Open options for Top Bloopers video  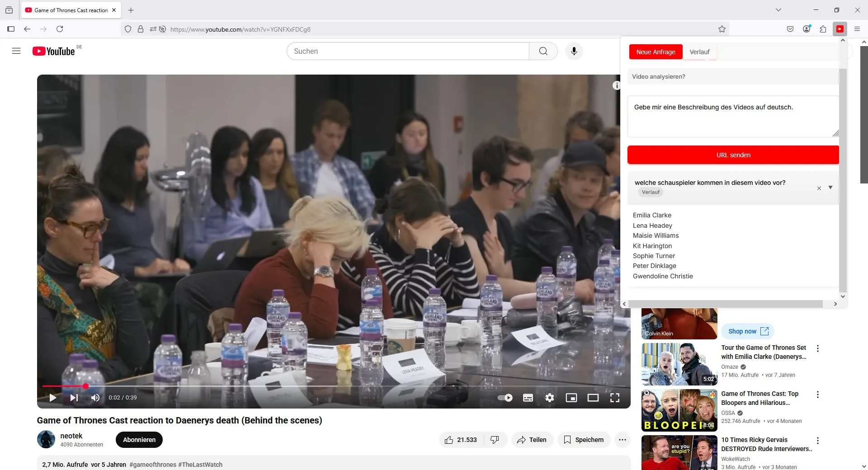click(x=817, y=395)
